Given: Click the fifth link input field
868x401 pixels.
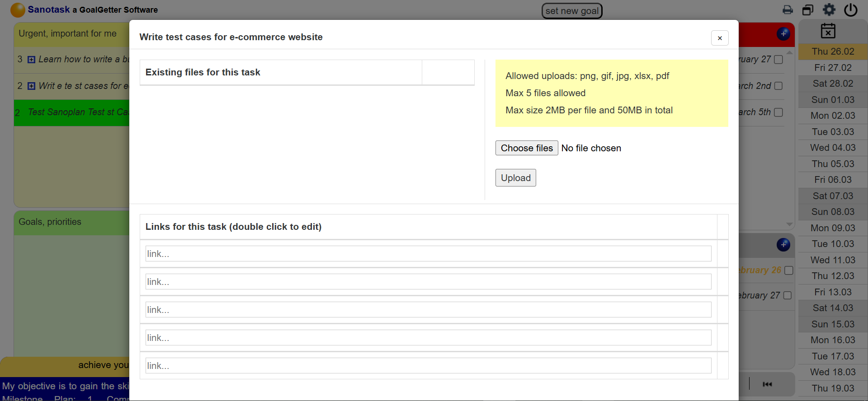Looking at the screenshot, I should click(x=428, y=366).
